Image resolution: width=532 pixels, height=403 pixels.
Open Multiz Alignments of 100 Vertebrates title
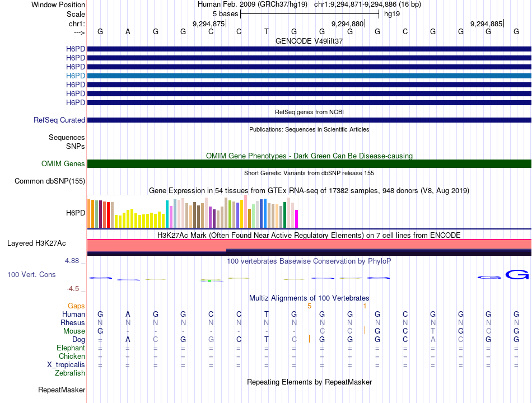[309, 298]
